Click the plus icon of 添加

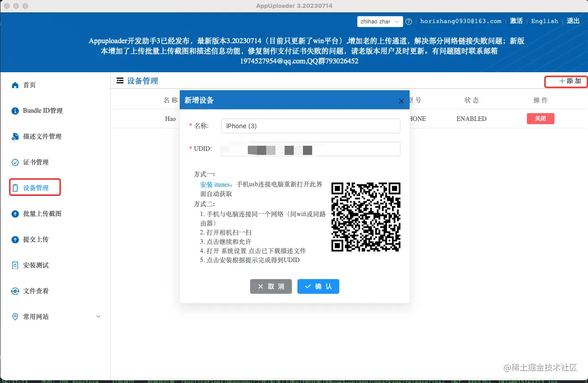pos(562,81)
